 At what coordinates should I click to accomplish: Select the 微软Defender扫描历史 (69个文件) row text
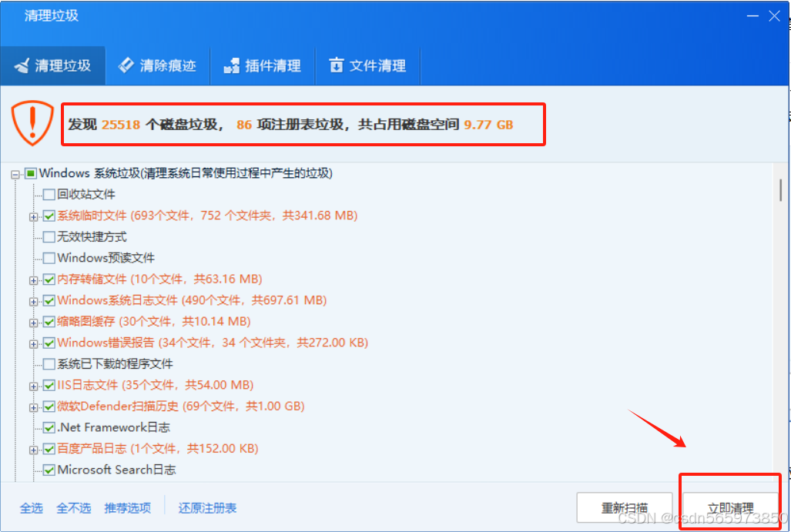pos(180,407)
